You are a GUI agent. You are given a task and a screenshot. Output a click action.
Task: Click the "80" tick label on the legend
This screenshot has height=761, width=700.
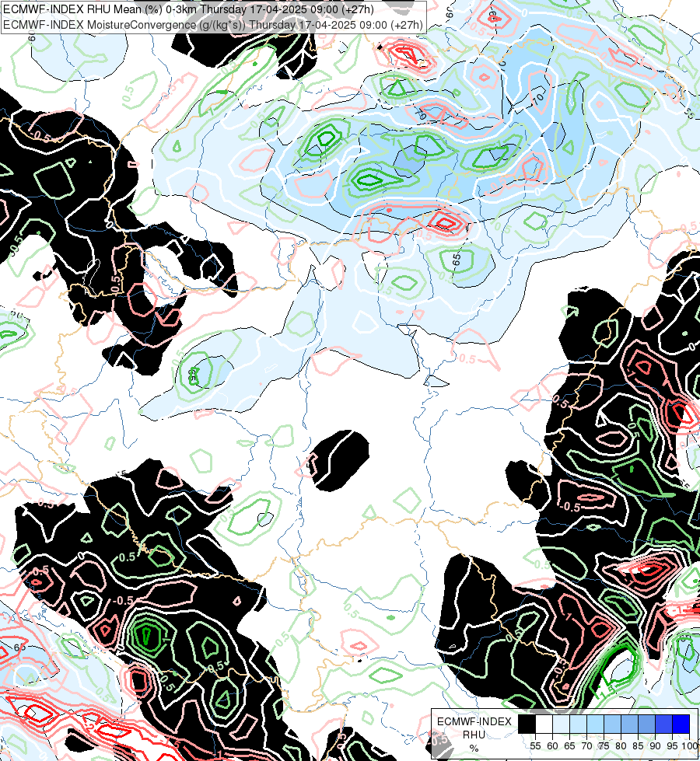tap(621, 746)
